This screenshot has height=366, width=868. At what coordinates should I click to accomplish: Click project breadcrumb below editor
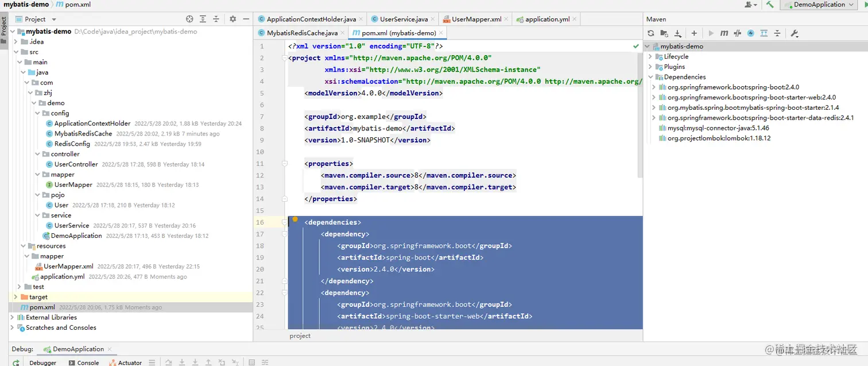pyautogui.click(x=300, y=336)
